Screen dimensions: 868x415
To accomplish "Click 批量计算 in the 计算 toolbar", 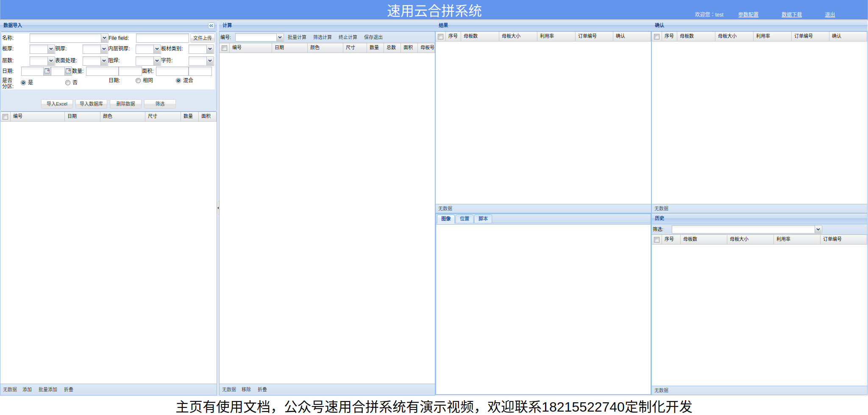I will (297, 38).
